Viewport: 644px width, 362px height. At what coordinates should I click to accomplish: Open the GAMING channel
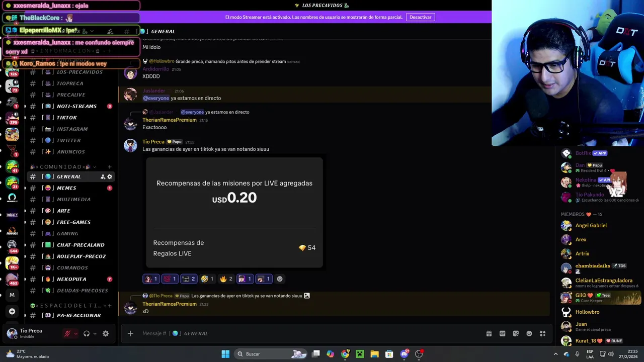click(x=71, y=234)
